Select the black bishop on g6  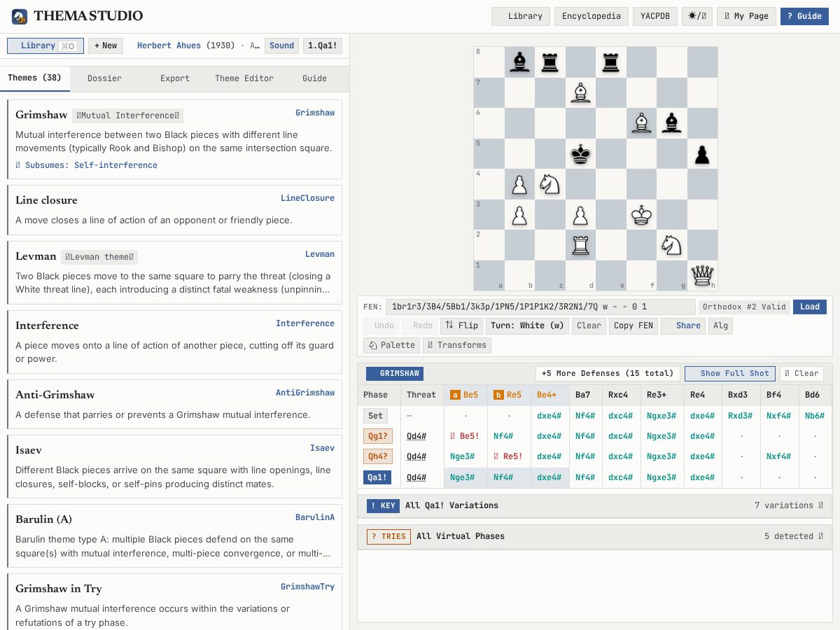click(672, 123)
